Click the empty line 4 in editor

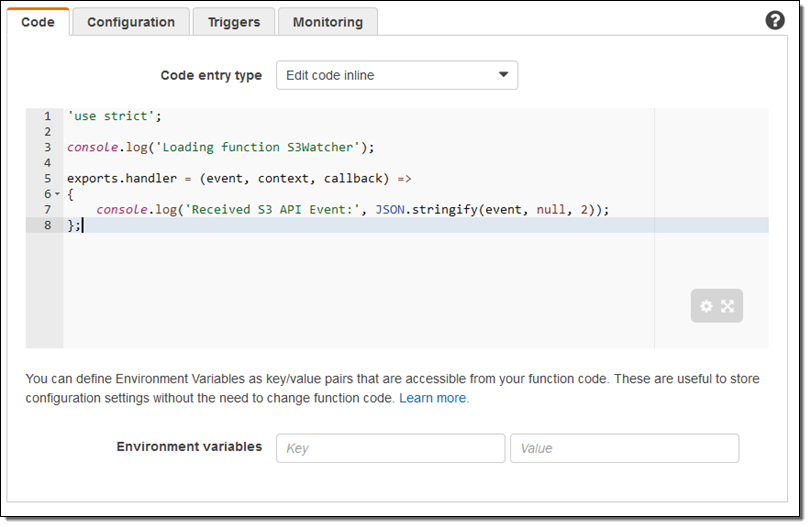click(300, 162)
